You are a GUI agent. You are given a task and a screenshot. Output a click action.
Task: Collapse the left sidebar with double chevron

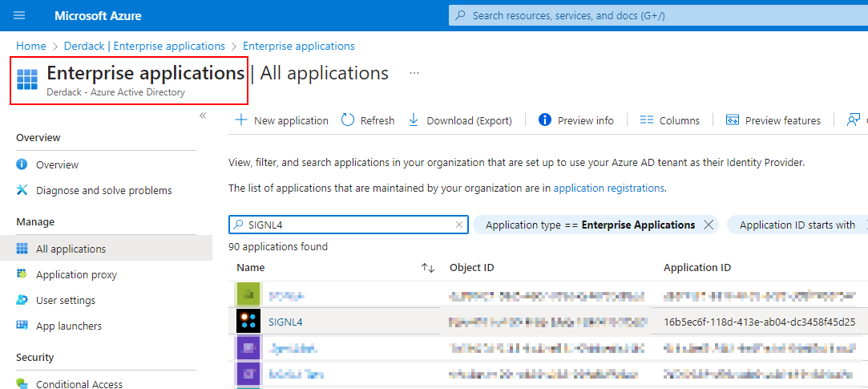[x=203, y=115]
